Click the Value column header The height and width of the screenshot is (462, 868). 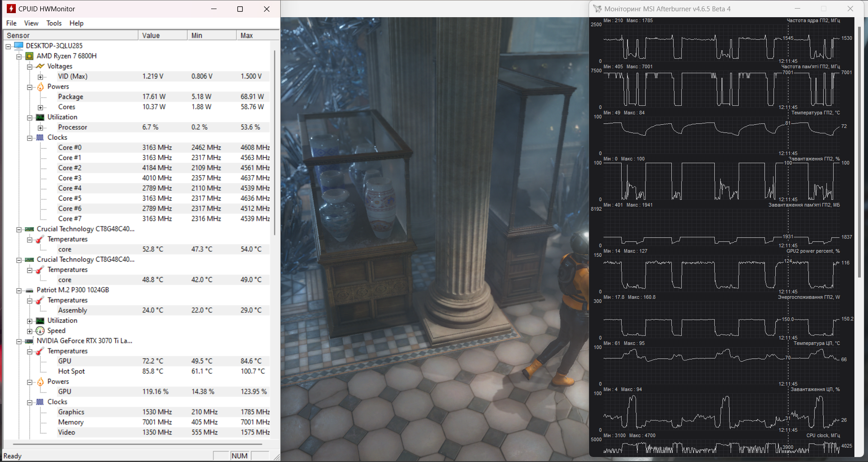[163, 35]
